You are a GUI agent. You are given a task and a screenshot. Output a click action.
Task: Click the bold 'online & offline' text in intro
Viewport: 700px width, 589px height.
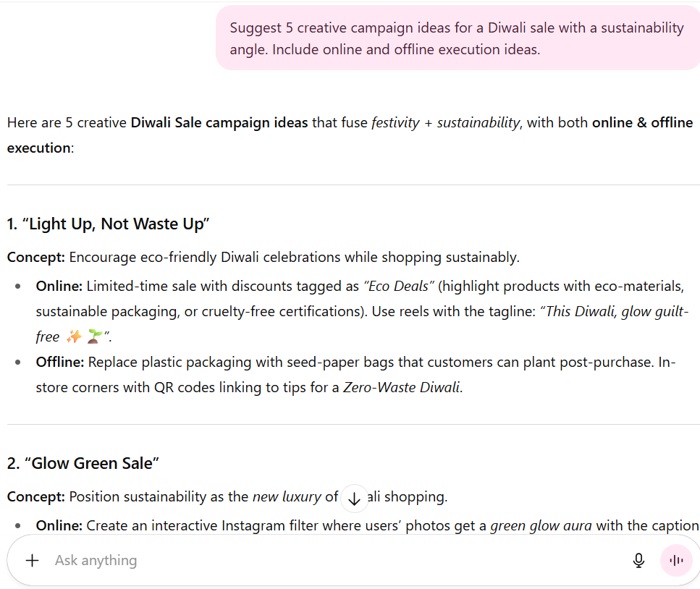642,123
